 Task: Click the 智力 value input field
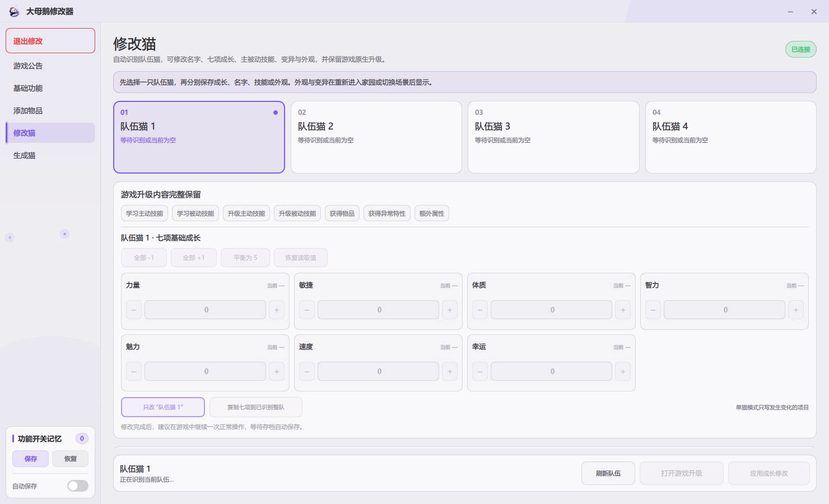point(724,310)
